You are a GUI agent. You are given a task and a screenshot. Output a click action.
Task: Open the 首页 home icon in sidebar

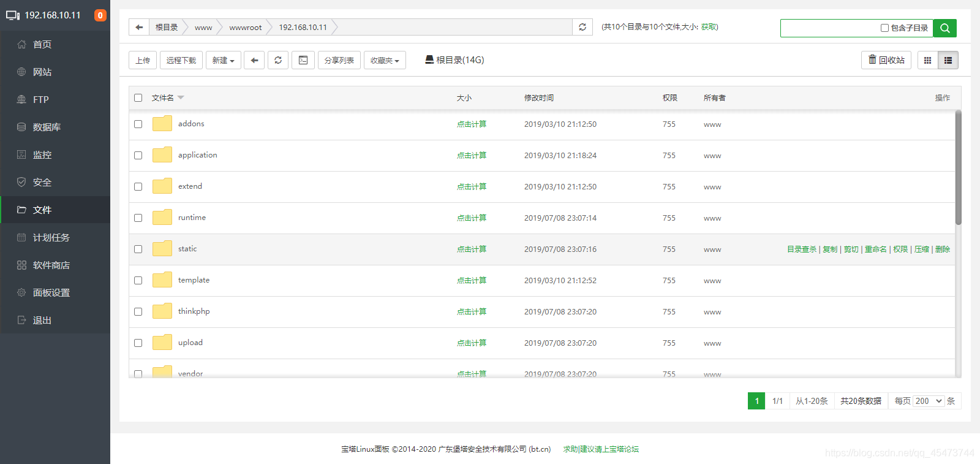coord(21,44)
